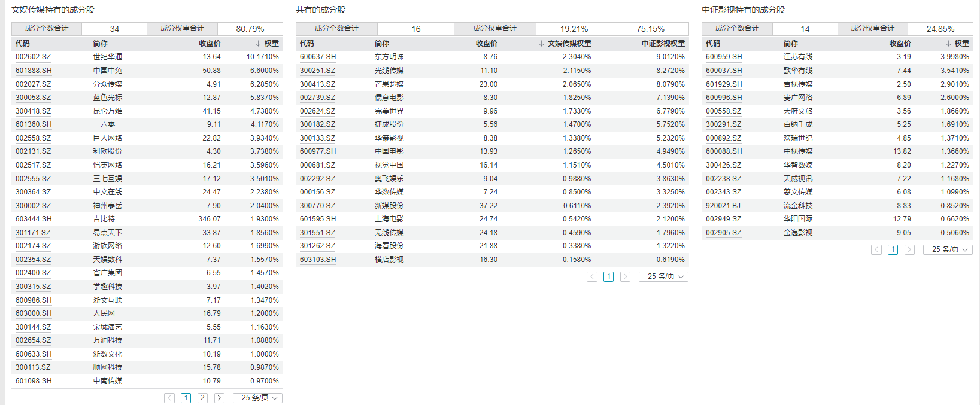
Task: Open stock code 600977.SH
Action: tap(318, 151)
